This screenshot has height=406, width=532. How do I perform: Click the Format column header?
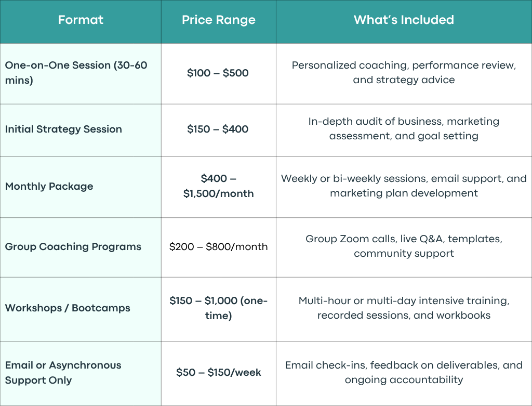coord(81,22)
